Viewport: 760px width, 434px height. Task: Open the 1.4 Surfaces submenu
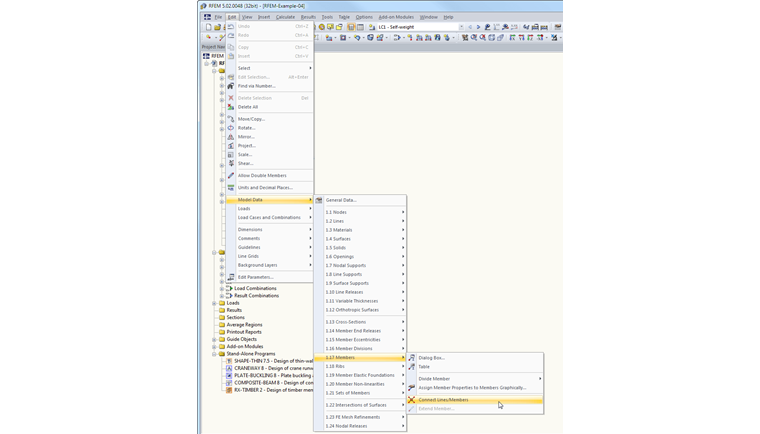click(360, 239)
